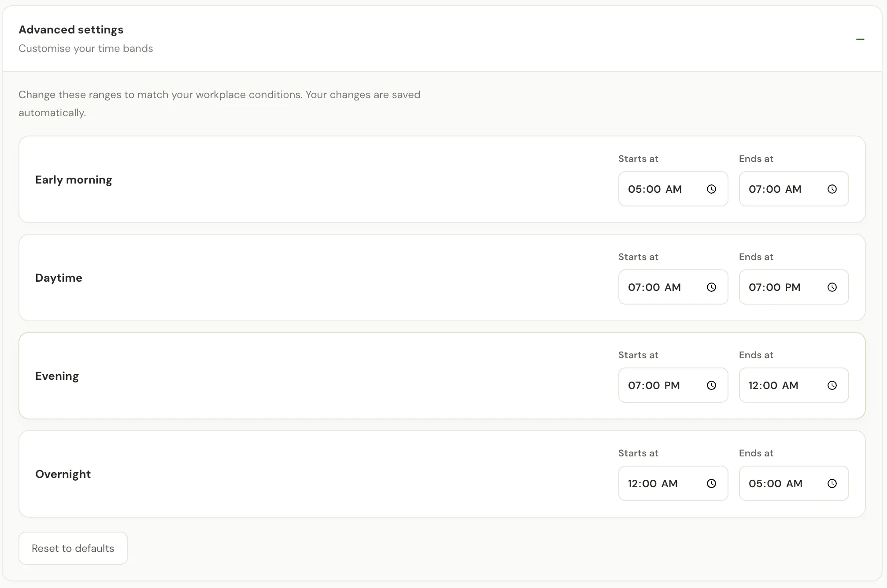Open clock picker for Early morning end
The width and height of the screenshot is (887, 588).
coord(832,189)
